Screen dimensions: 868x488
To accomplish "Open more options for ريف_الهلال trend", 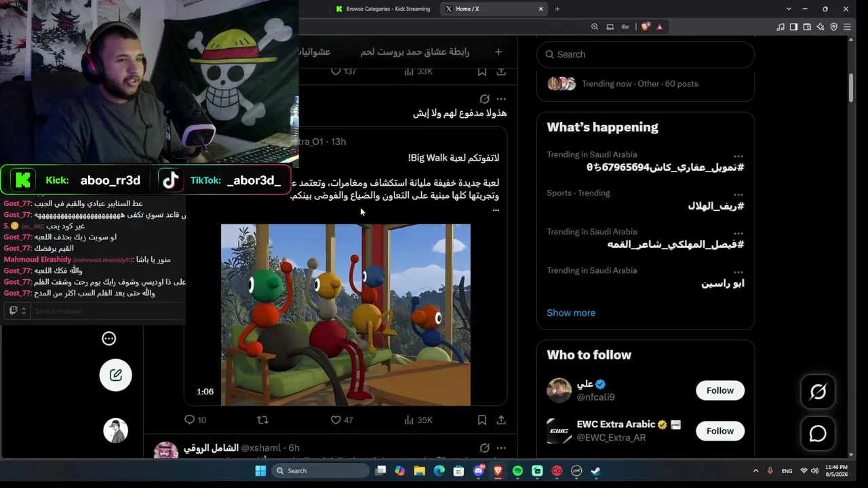I will coord(738,195).
